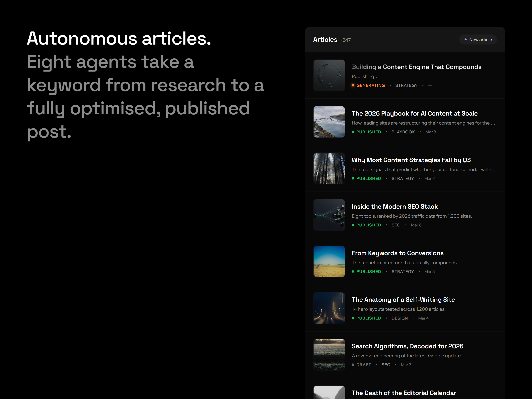
Task: Click the 247 article count
Action: [x=347, y=40]
